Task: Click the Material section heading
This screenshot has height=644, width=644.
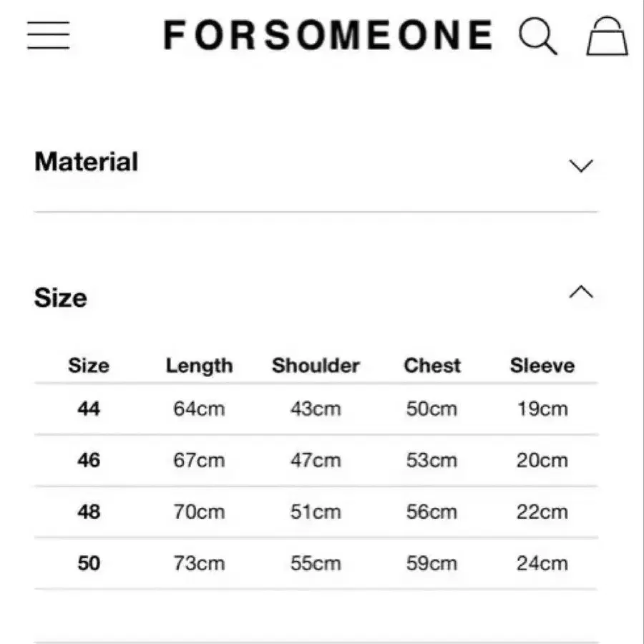Action: tap(86, 162)
